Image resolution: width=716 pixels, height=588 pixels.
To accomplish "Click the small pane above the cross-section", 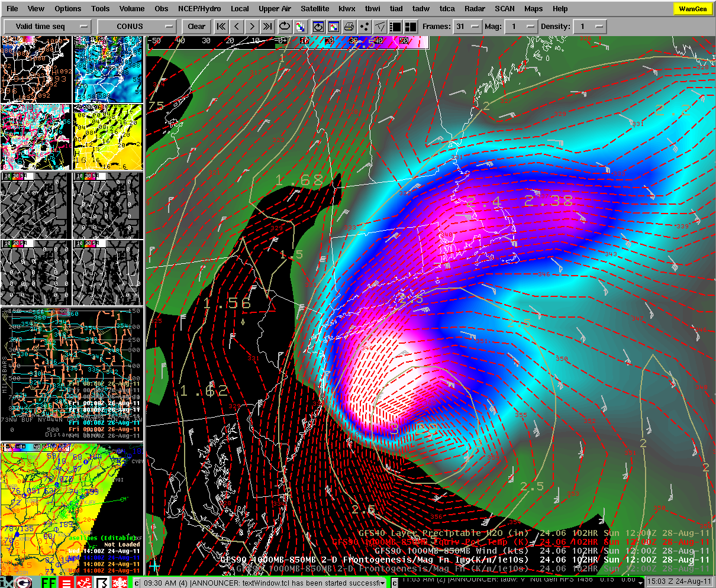I will point(36,273).
